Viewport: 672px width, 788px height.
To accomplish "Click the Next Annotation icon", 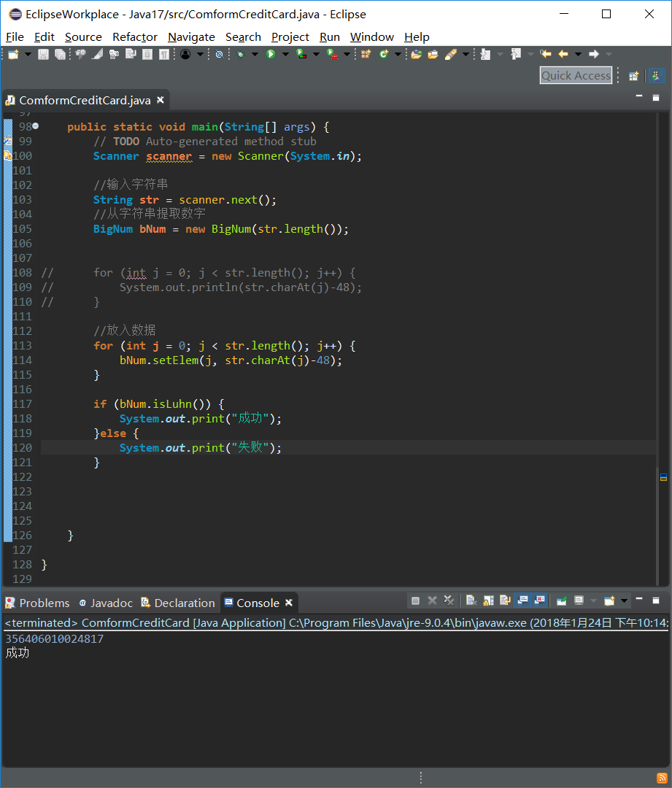I will [485, 54].
